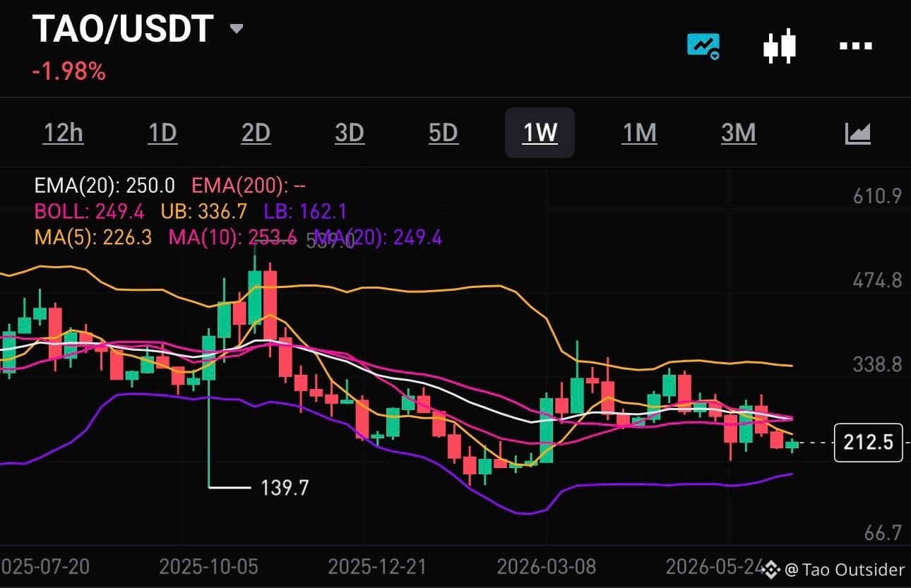Image resolution: width=911 pixels, height=588 pixels.
Task: Open the area chart indicator icon
Action: coord(857,133)
